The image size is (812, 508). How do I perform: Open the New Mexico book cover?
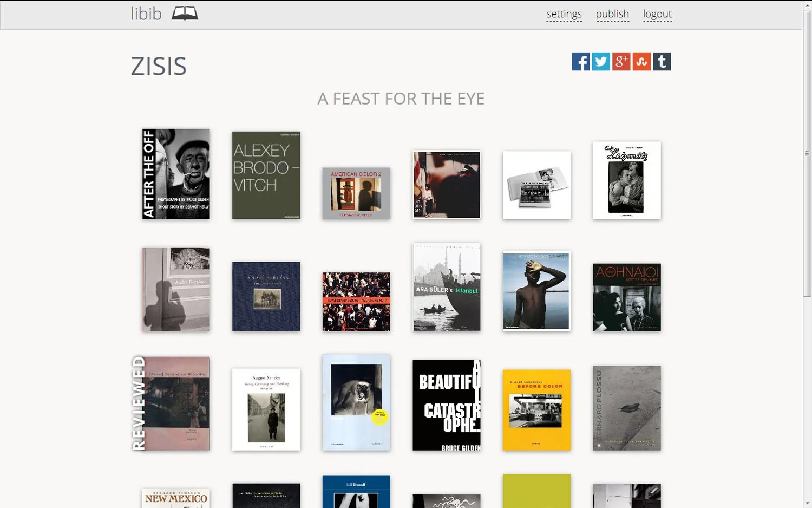click(x=176, y=498)
